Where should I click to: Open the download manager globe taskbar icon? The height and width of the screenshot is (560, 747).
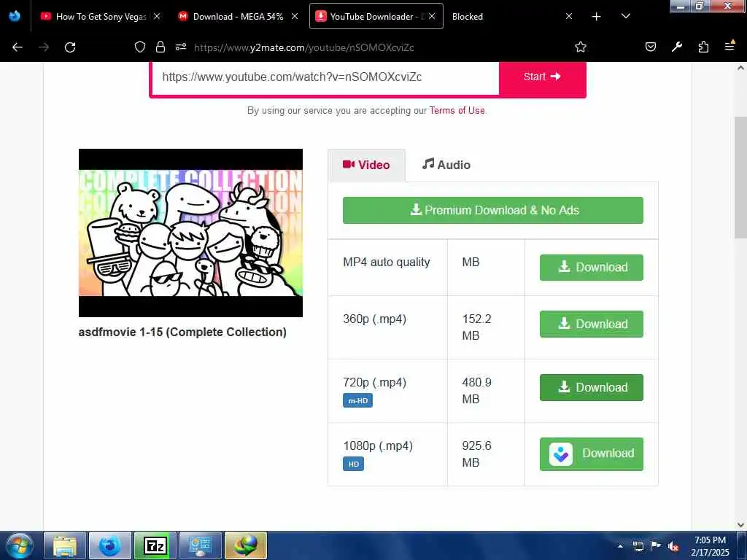coord(245,545)
